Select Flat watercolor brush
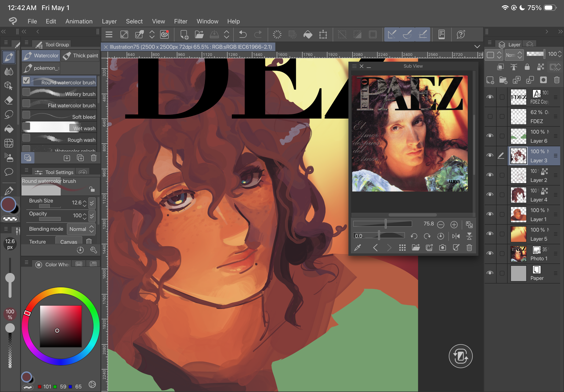The width and height of the screenshot is (564, 392). [59, 104]
